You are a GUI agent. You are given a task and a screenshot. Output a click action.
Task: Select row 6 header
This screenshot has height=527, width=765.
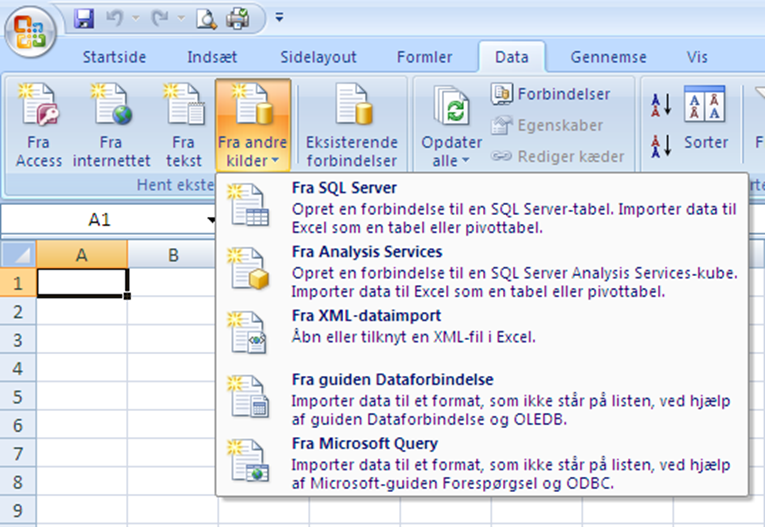(x=18, y=425)
